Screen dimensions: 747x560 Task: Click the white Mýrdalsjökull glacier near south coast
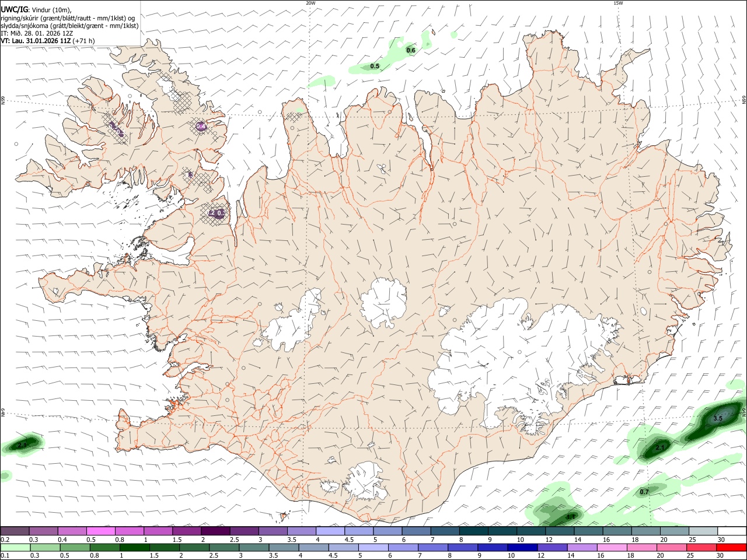click(x=366, y=482)
